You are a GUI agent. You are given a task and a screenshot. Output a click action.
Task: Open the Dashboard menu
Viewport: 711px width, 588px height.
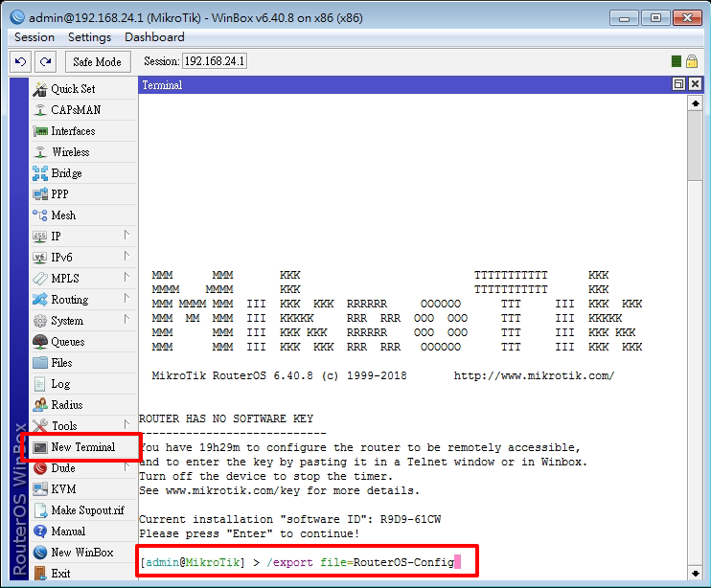click(x=154, y=37)
